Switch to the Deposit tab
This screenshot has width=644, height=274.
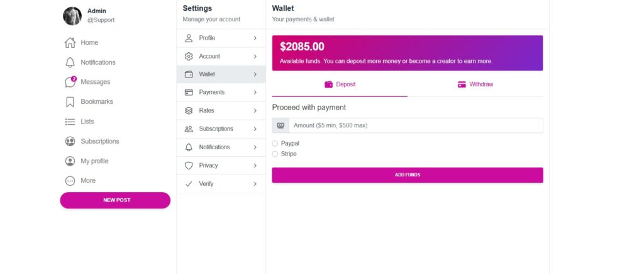click(340, 84)
